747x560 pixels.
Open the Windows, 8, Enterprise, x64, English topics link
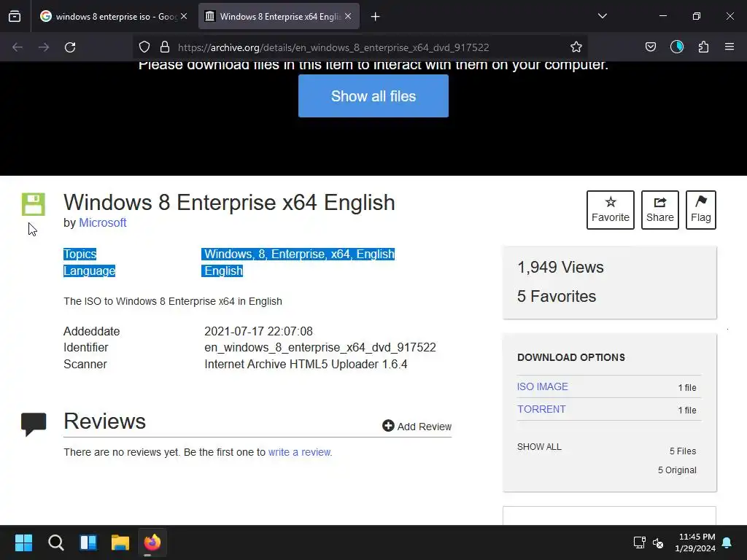299,254
